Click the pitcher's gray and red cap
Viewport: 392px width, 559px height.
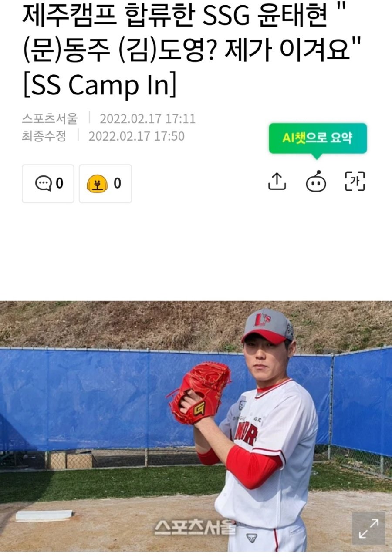coord(268,325)
